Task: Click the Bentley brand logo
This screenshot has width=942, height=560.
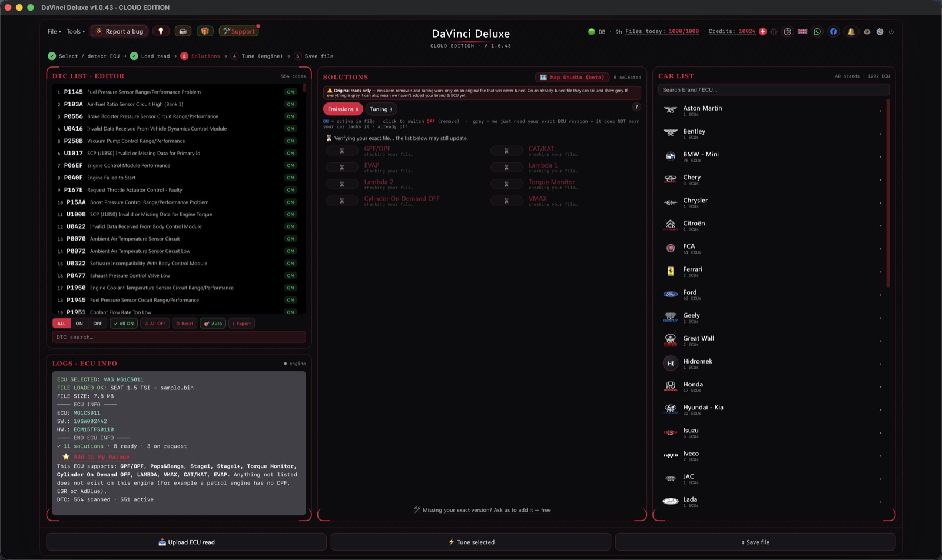Action: 670,133
